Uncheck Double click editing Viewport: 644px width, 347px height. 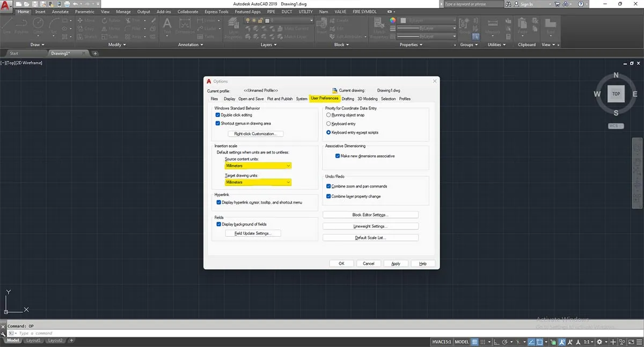pos(218,115)
